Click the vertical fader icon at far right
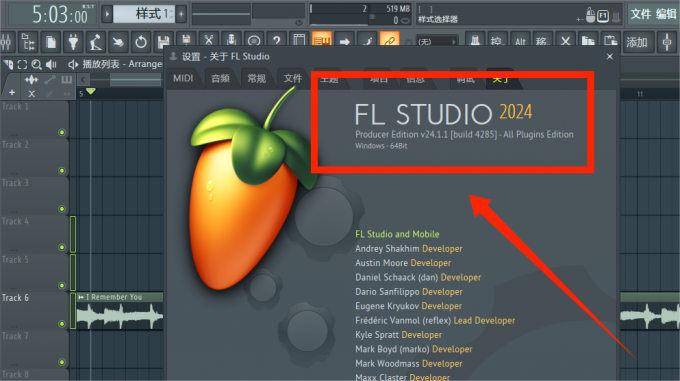This screenshot has height=381, width=680. pos(667,42)
